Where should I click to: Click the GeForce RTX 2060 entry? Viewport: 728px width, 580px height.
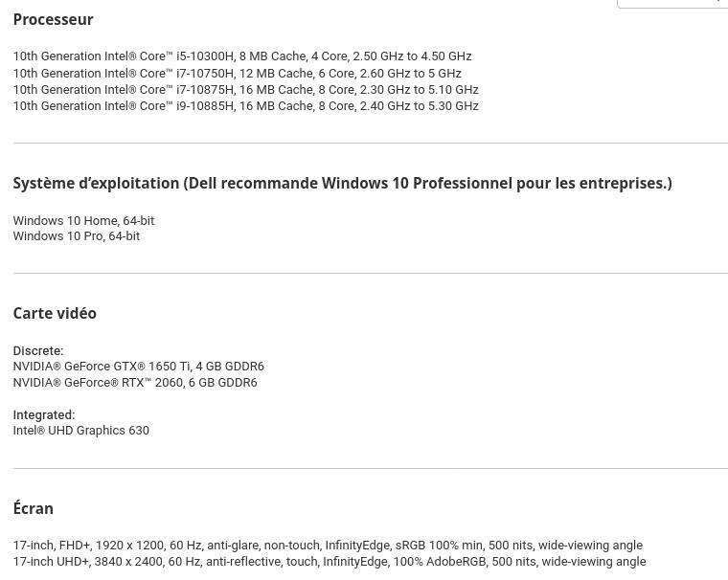point(134,383)
